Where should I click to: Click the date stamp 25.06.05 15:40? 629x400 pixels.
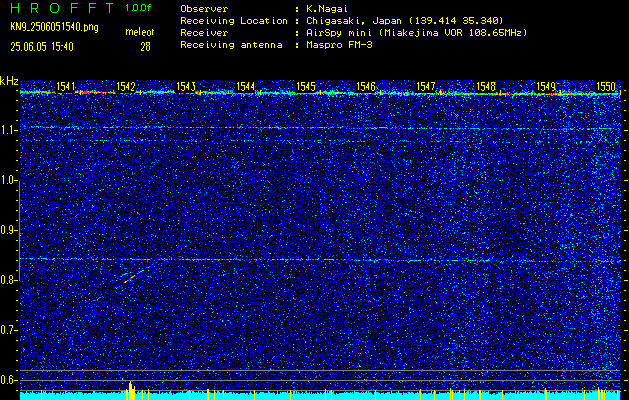(42, 47)
